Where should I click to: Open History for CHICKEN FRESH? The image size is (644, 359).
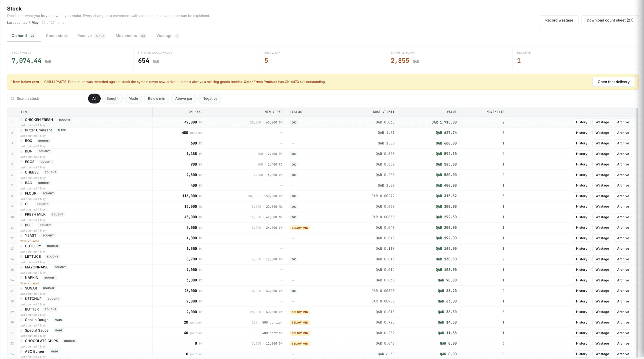[x=581, y=122]
